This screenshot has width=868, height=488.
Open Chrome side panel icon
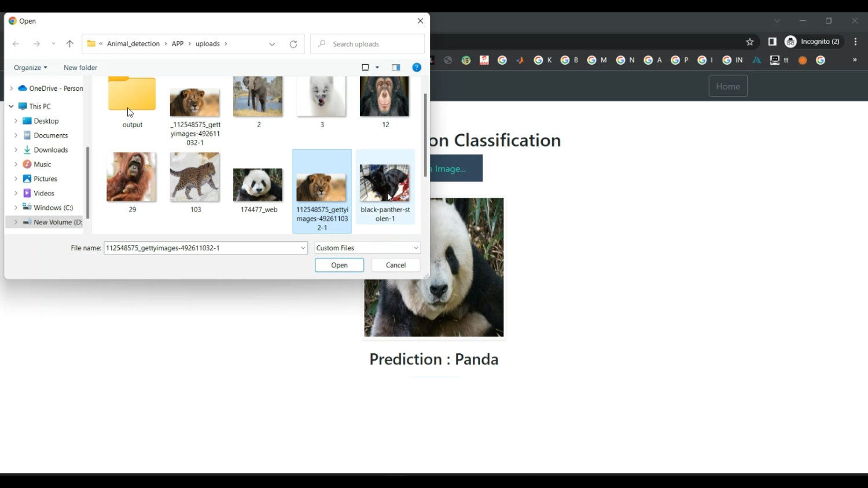pyautogui.click(x=772, y=42)
